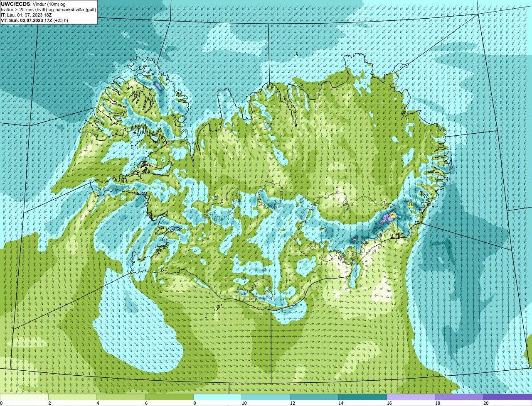Choose the legend swatch between 10 and 12
Viewport: 532px width, 406px height.
click(266, 397)
